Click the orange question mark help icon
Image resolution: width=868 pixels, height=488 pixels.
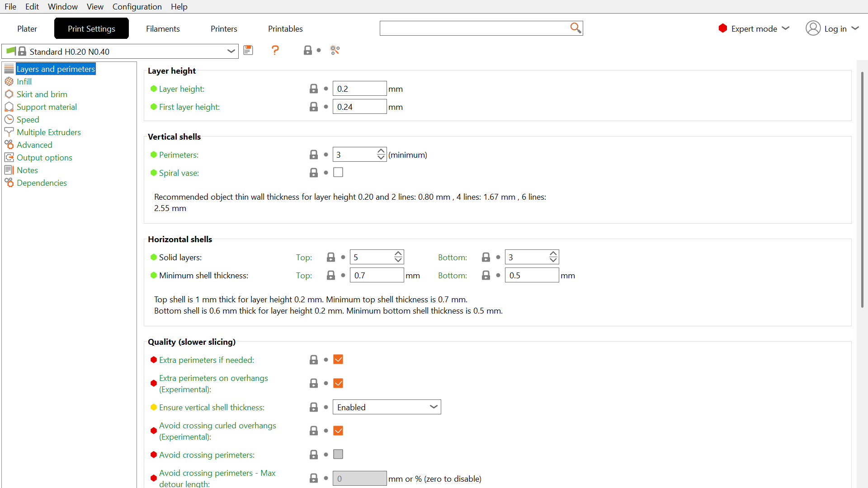(x=275, y=50)
